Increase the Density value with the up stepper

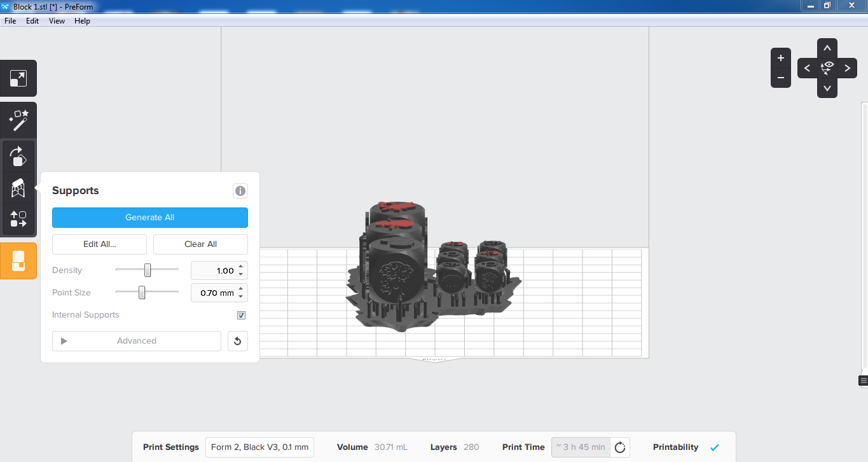click(x=241, y=267)
